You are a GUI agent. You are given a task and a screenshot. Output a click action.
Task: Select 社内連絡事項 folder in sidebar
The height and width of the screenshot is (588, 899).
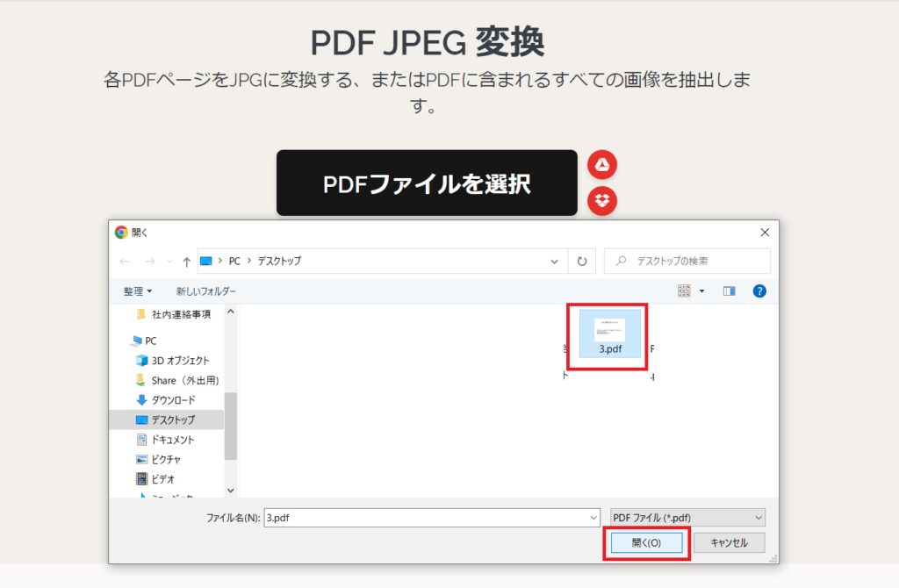tap(174, 314)
